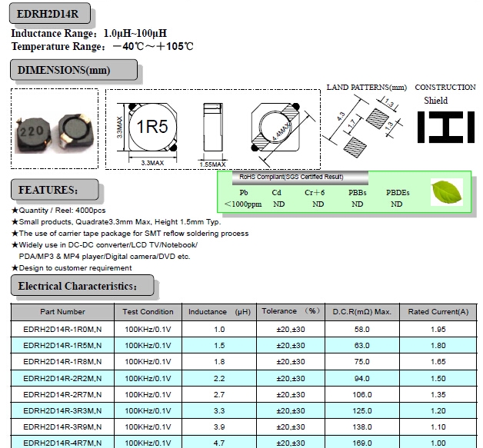The width and height of the screenshot is (483, 448).
Task: Click the D.C.R(mΩ) Max. column header
Action: [x=361, y=312]
